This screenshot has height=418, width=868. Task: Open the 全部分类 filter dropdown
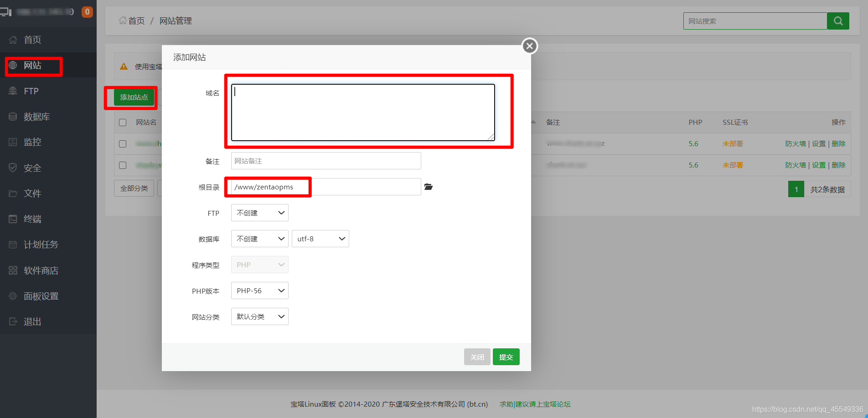tap(134, 188)
